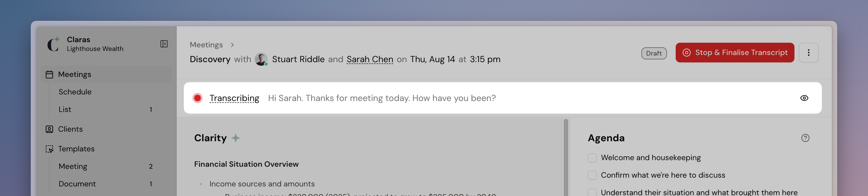This screenshot has height=196, width=868.
Task: Collapse the sidebar with the panel icon
Action: [164, 44]
